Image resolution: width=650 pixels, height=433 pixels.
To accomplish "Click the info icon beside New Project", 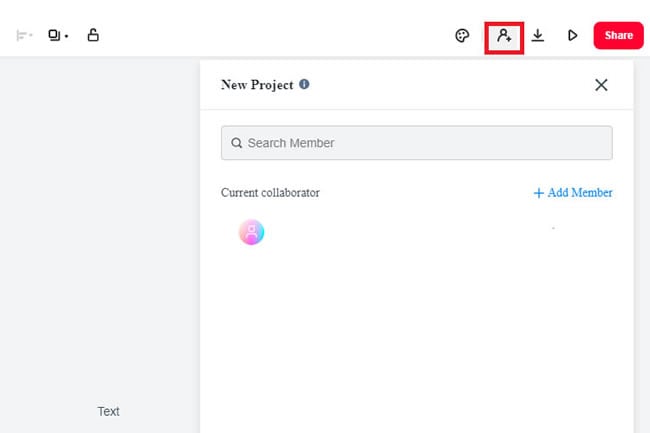I will point(304,85).
